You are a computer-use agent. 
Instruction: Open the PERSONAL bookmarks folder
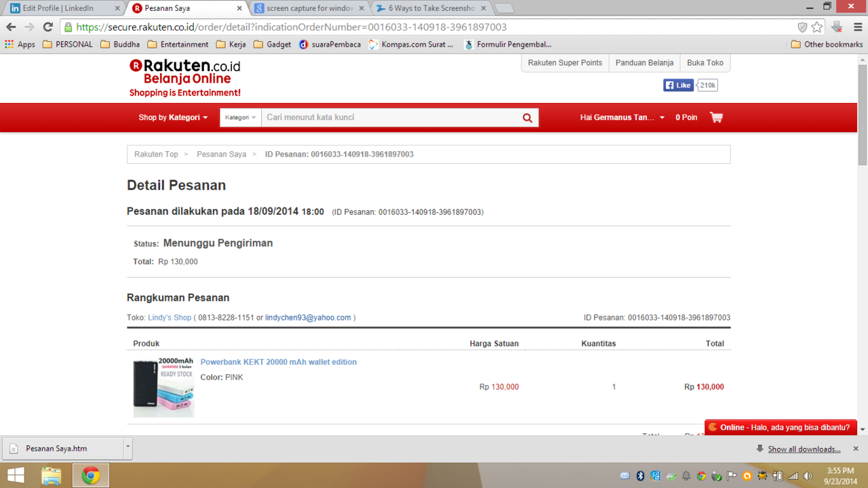(67, 44)
